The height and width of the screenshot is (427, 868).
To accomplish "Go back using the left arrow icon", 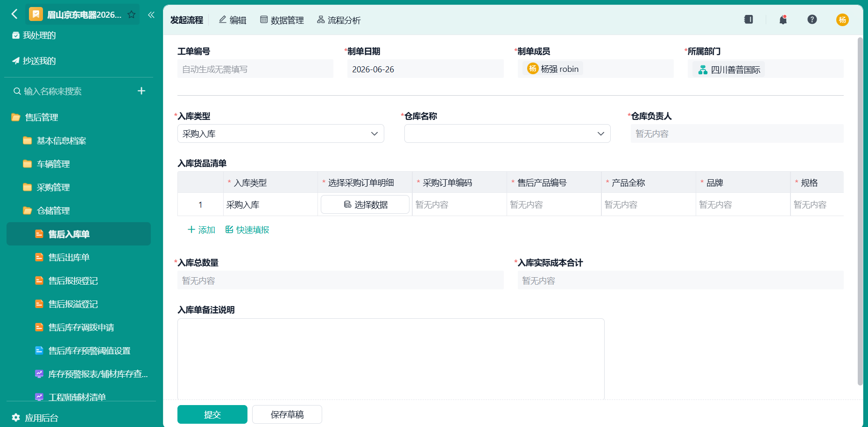I will click(x=14, y=14).
